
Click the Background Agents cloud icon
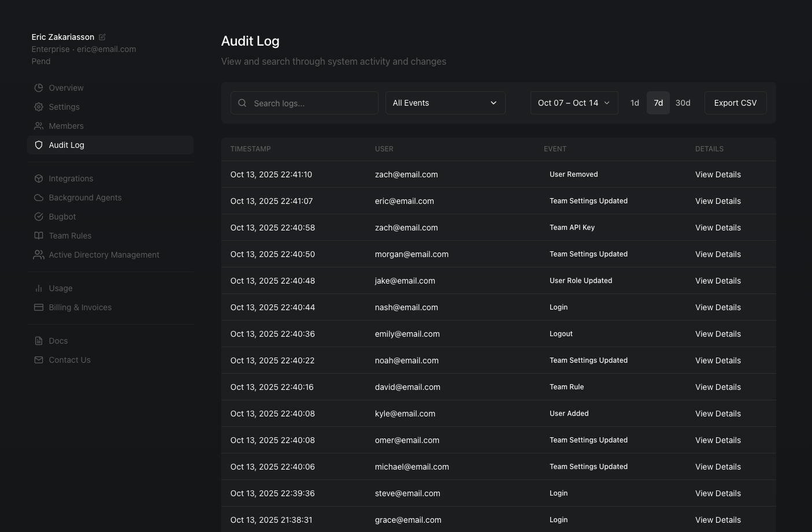tap(39, 198)
